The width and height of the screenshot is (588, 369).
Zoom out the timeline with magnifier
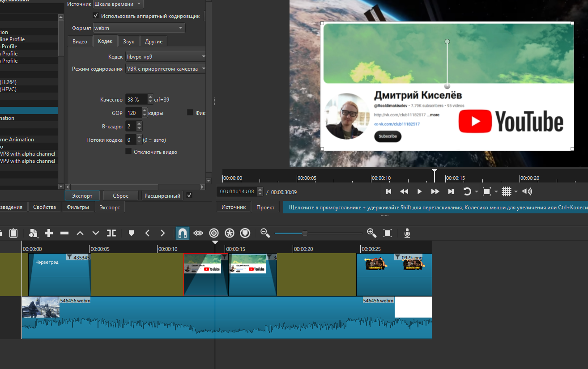click(x=265, y=233)
